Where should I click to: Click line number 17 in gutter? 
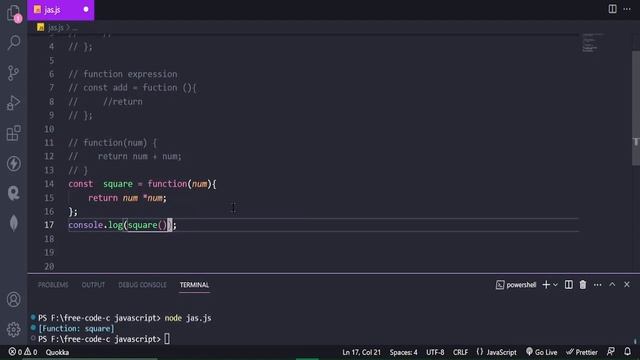pos(49,225)
